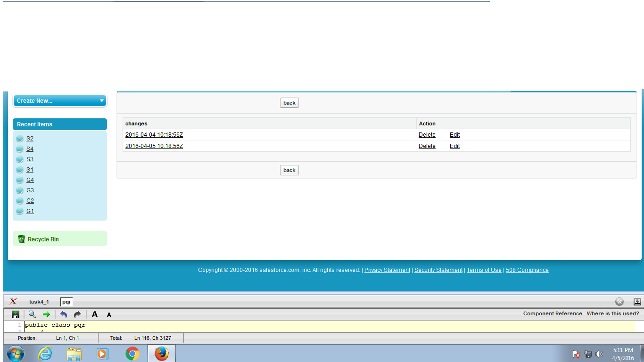644x362 pixels.
Task: Open the Action Center flag in the tray
Action: (x=577, y=354)
